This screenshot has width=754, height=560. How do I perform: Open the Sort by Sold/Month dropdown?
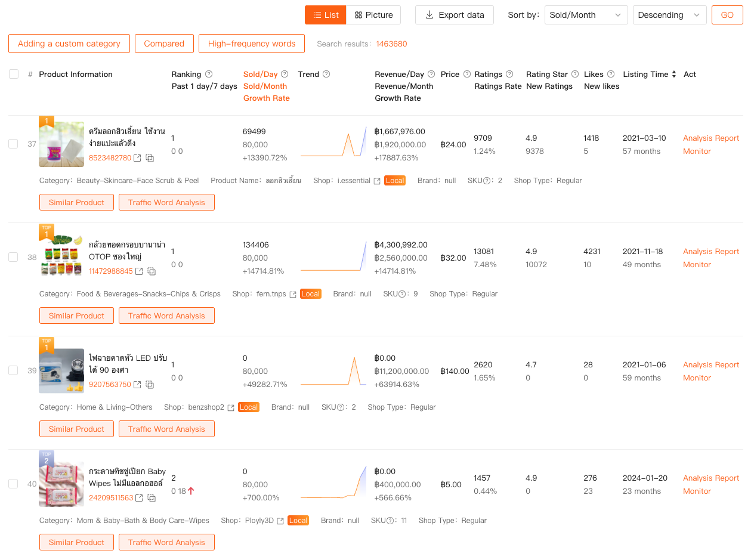586,15
